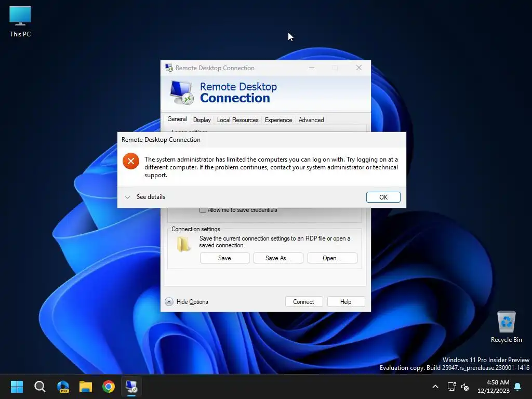
Task: Click the Save As... button
Action: pyautogui.click(x=278, y=258)
